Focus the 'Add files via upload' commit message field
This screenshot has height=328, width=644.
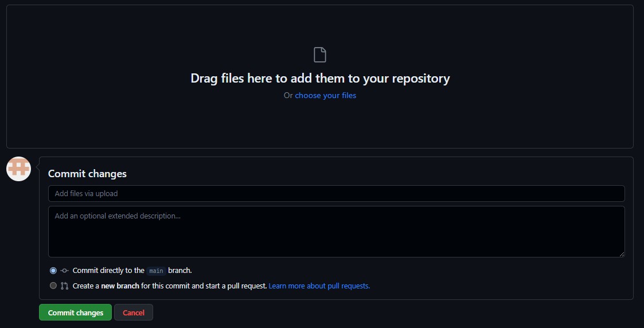(336, 193)
